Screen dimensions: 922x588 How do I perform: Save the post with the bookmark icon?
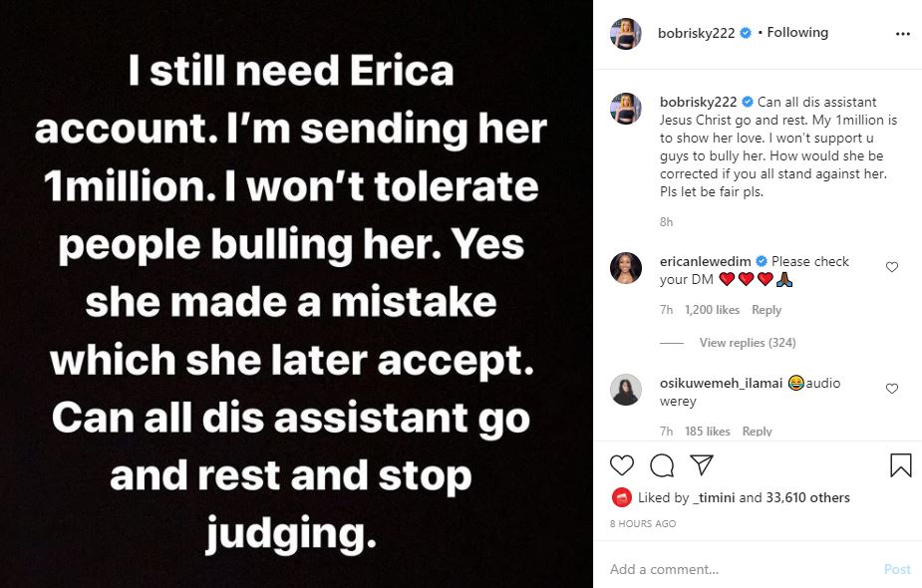(900, 465)
